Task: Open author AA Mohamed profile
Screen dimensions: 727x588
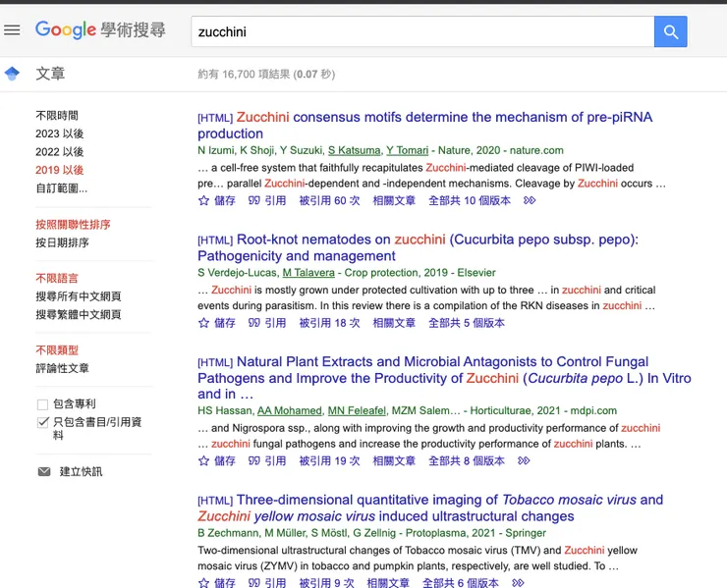Action: (289, 411)
